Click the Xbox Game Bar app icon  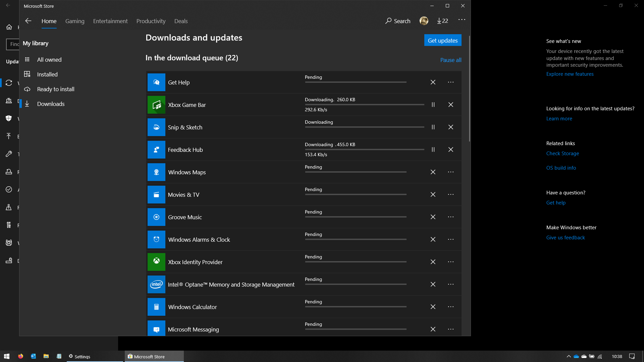[156, 105]
